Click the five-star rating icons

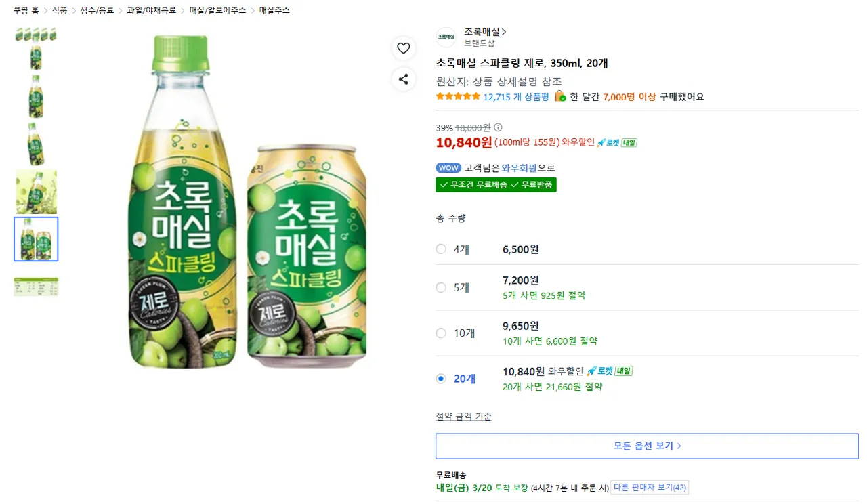coord(458,97)
